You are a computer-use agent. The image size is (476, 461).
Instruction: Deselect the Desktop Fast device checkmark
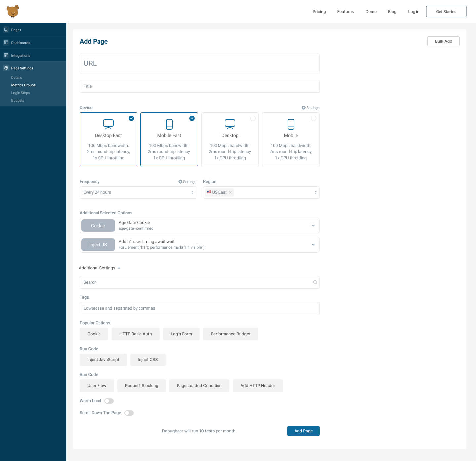pos(131,118)
